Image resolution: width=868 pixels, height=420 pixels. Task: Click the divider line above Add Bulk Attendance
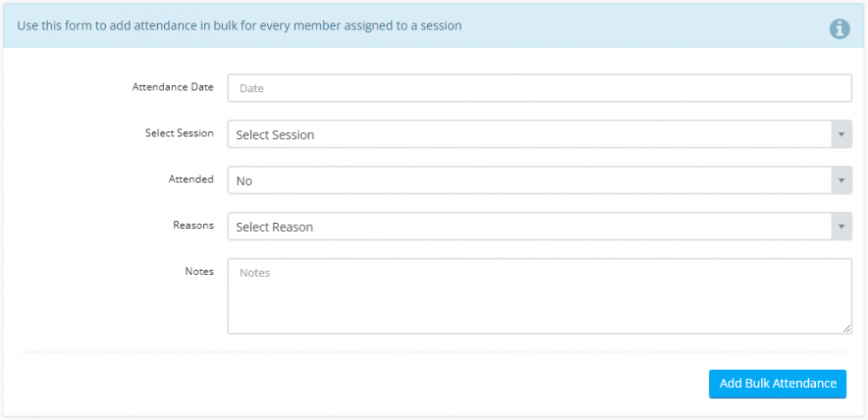tap(434, 352)
